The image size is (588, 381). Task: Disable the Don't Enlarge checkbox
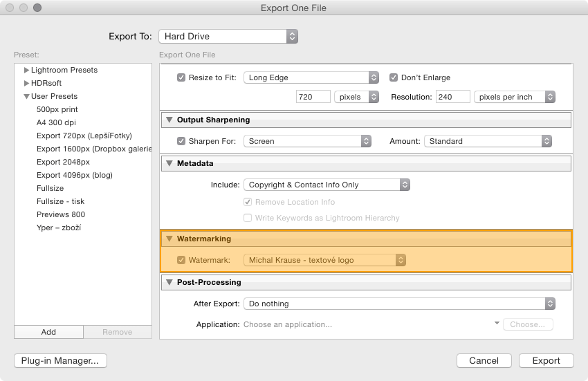pyautogui.click(x=394, y=77)
